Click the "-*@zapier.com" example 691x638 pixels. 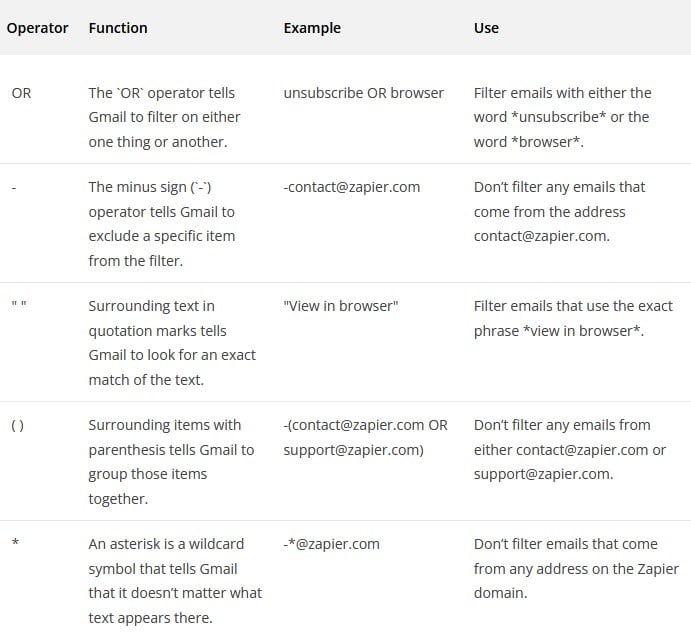[x=331, y=544]
